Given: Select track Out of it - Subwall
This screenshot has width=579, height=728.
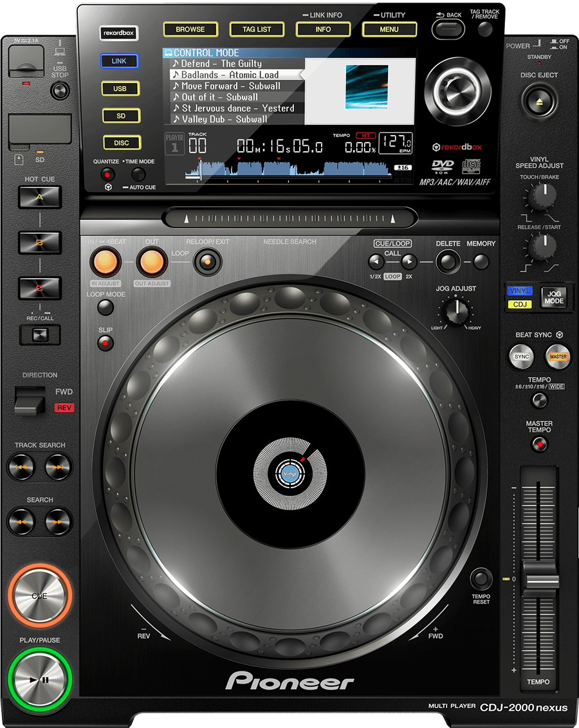Looking at the screenshot, I should [237, 97].
